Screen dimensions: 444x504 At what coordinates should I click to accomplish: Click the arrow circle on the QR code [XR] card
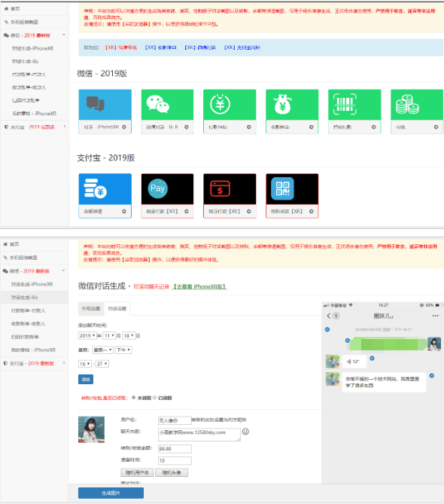pyautogui.click(x=311, y=211)
